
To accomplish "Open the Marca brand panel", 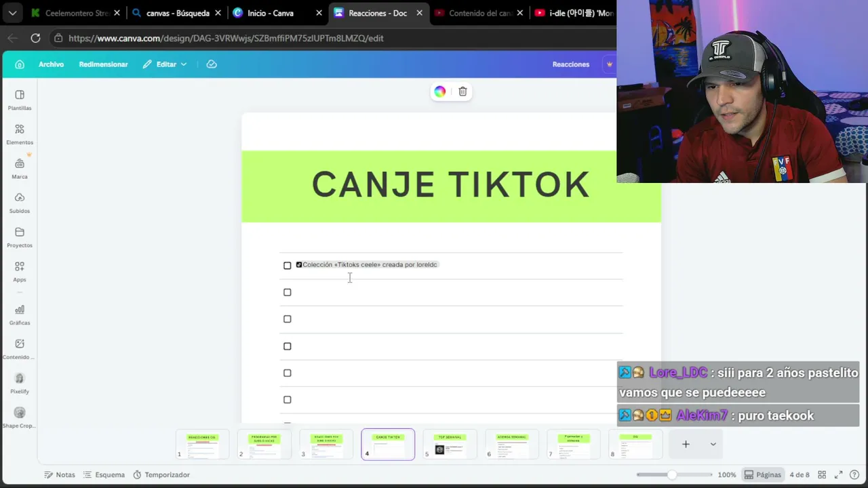I will click(20, 169).
